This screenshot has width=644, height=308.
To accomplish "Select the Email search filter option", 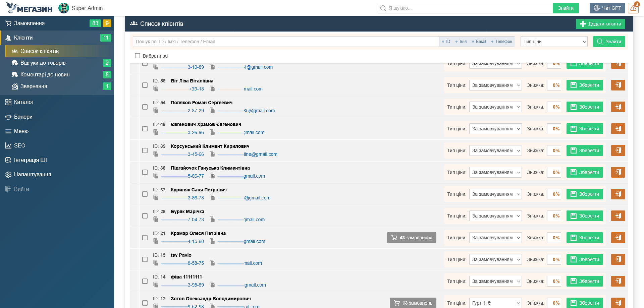I will [x=479, y=42].
